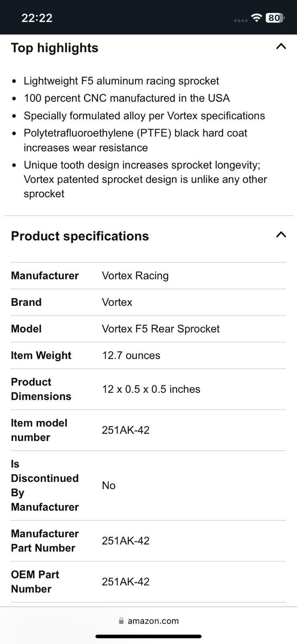Viewport: 297px width, 644px height.
Task: Select the Vortex Racing manufacturer value
Action: pos(135,276)
